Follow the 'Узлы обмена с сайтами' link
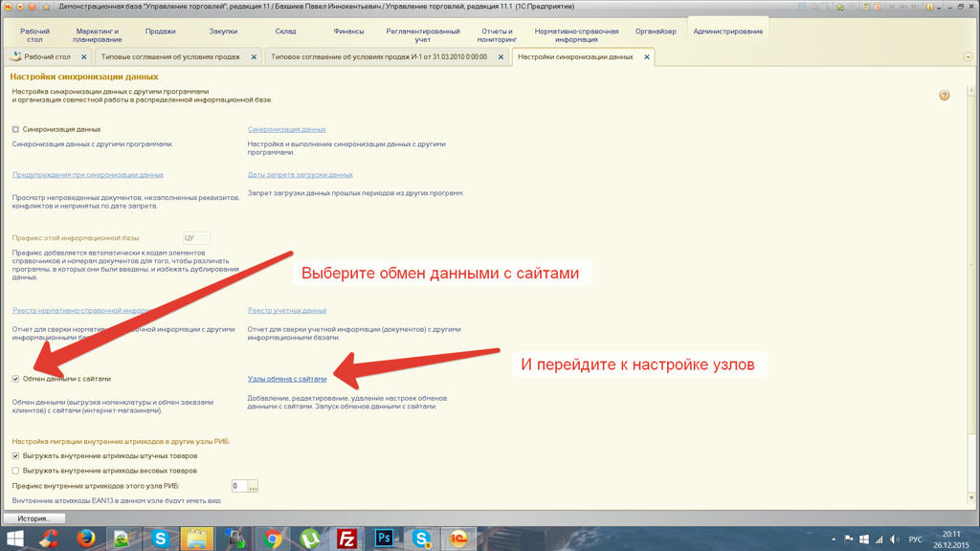 [x=287, y=379]
